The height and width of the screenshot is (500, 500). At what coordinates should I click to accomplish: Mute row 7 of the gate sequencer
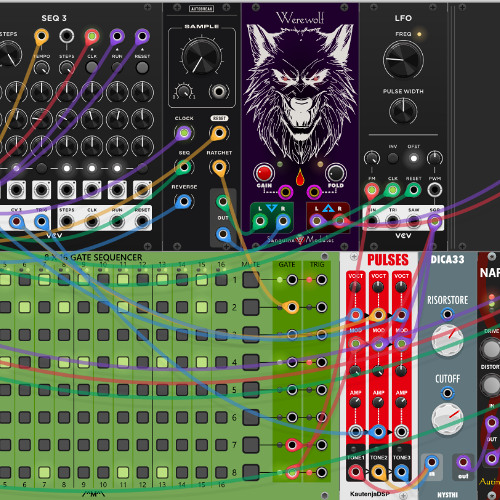click(251, 445)
